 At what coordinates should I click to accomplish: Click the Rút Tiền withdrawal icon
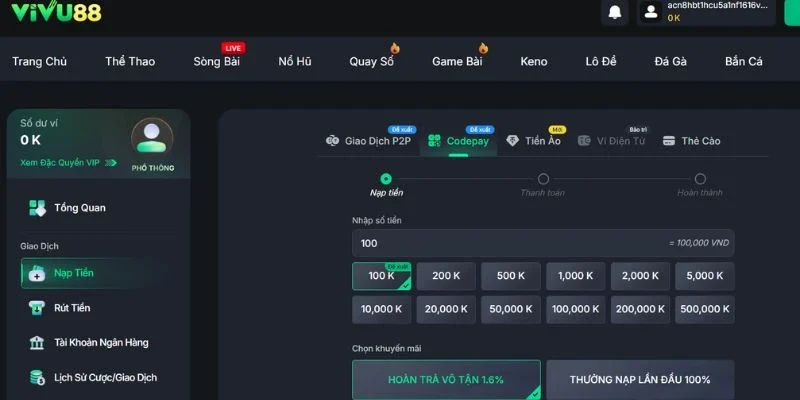click(37, 308)
